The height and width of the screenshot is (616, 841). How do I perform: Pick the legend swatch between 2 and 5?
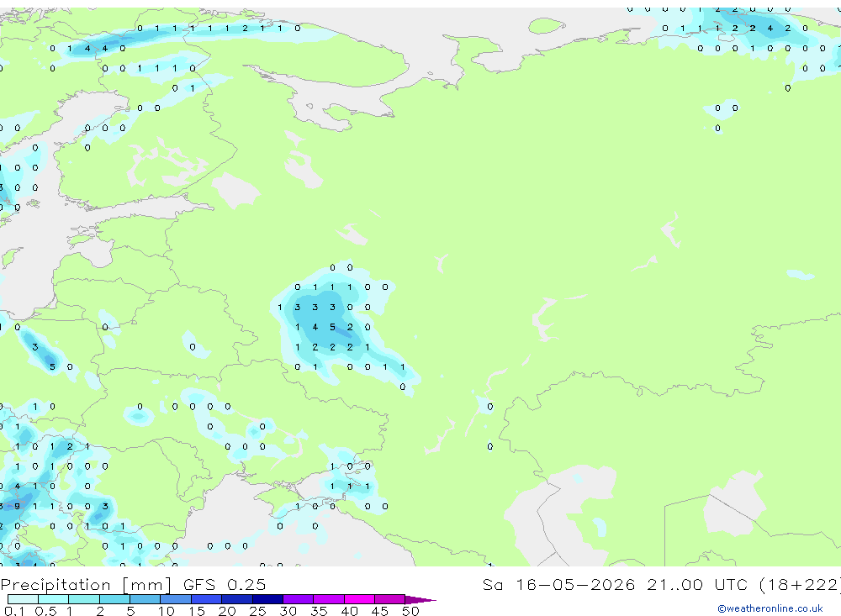(114, 599)
